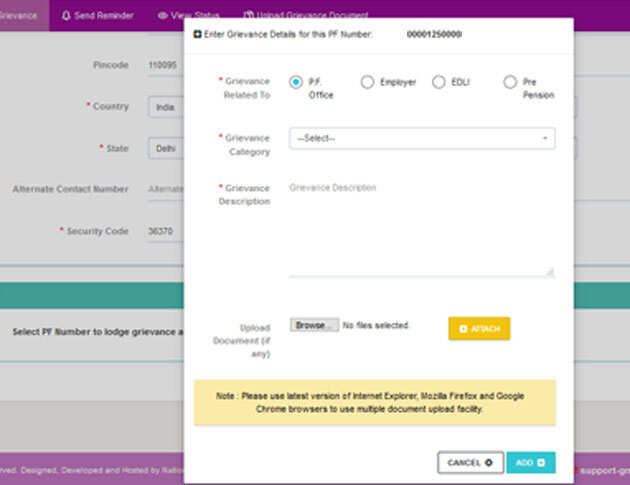Click the icon on the Cancel button
Screen dimensions: 630x485
click(x=488, y=463)
